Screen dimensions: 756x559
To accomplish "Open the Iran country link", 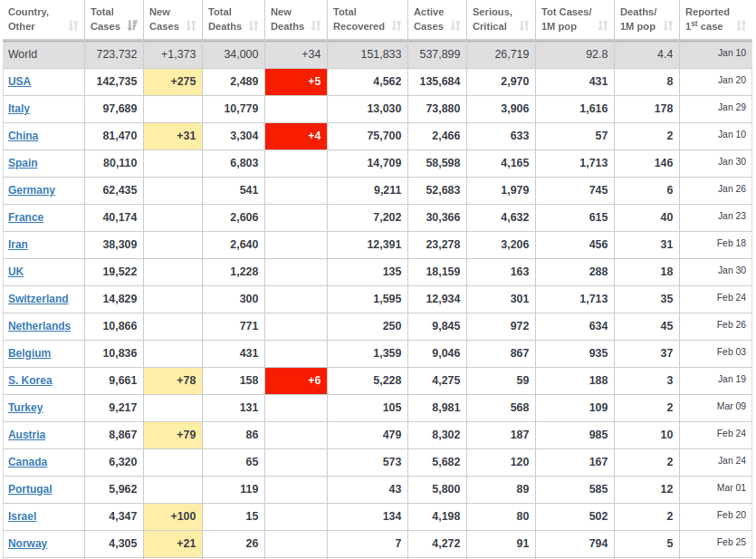I will point(18,245).
